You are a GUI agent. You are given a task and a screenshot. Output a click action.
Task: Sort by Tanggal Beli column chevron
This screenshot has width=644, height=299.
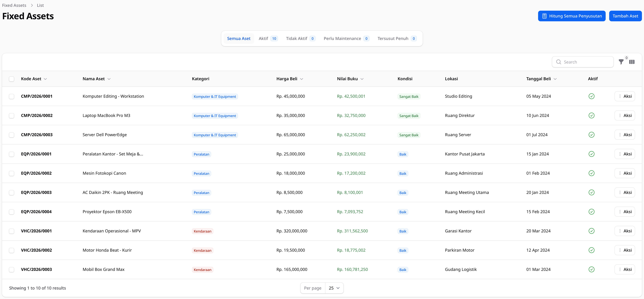pyautogui.click(x=555, y=79)
